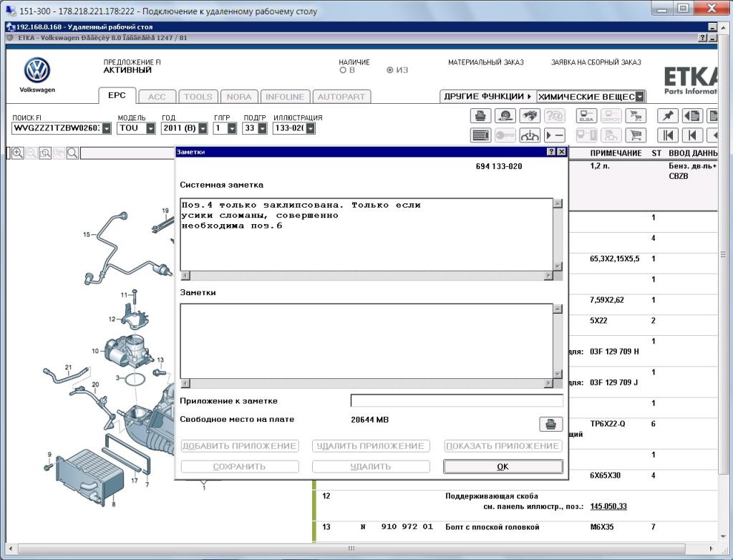Click 'Поддерживающая скоба' part description
Viewport: 733px width, 560px height.
(492, 496)
